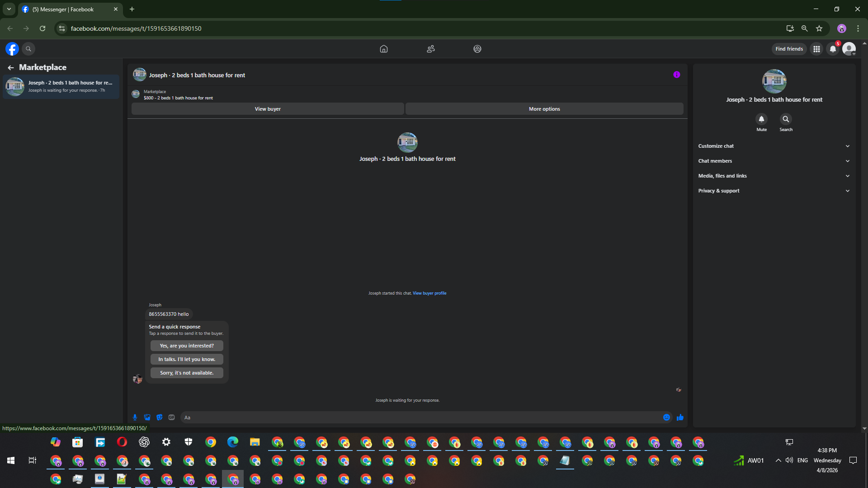Open Facebook notifications bell
This screenshot has width=868, height=488.
click(833, 49)
